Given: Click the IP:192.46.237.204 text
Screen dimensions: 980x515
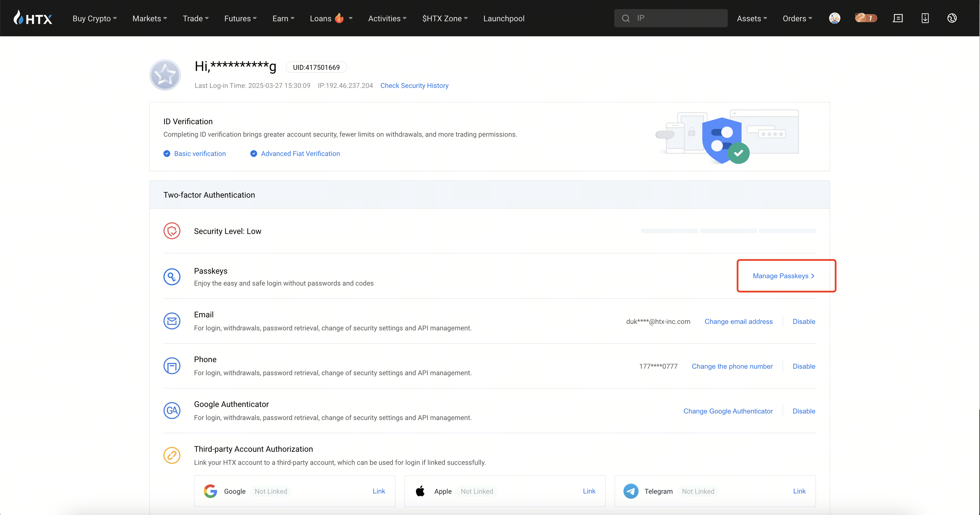Looking at the screenshot, I should click(345, 86).
